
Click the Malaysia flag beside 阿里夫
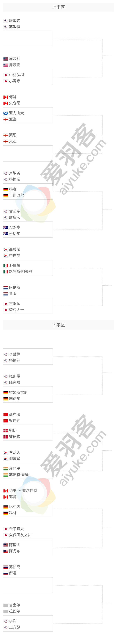point(6,545)
